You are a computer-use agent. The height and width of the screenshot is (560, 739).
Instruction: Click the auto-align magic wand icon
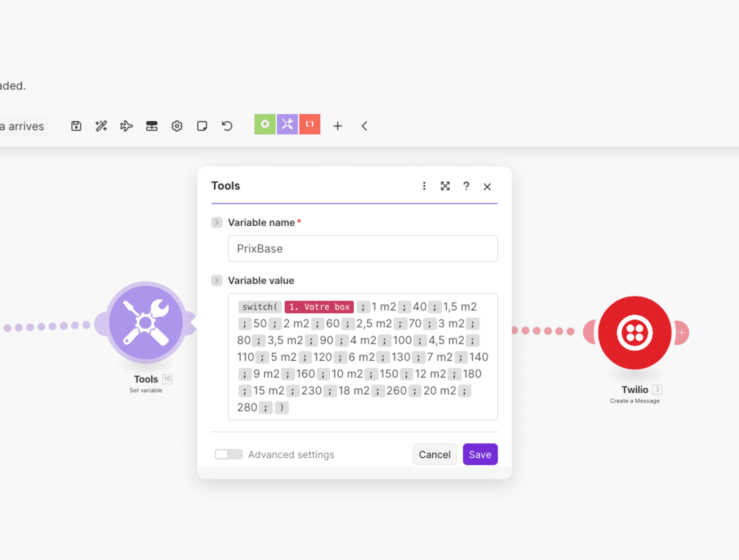pos(101,126)
